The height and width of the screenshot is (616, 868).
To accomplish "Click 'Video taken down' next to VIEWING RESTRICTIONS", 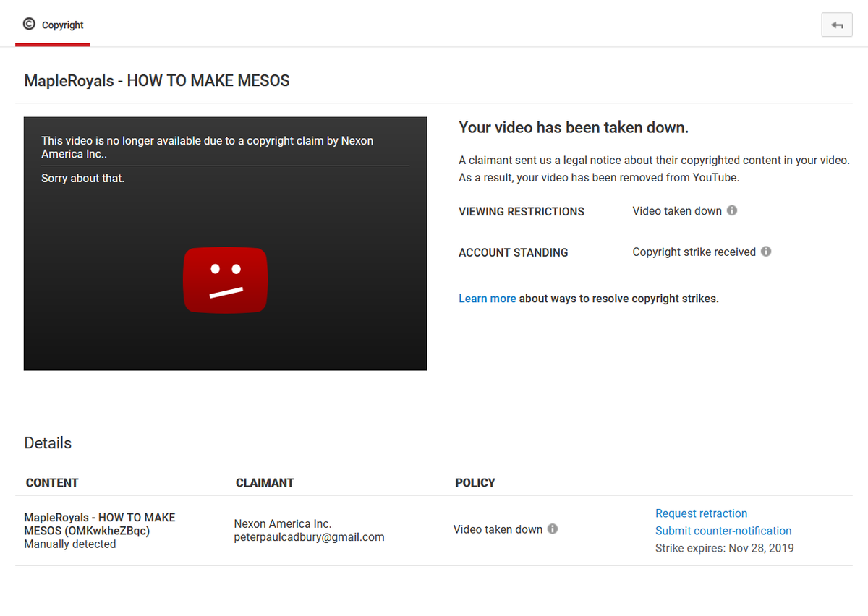I will click(x=677, y=211).
